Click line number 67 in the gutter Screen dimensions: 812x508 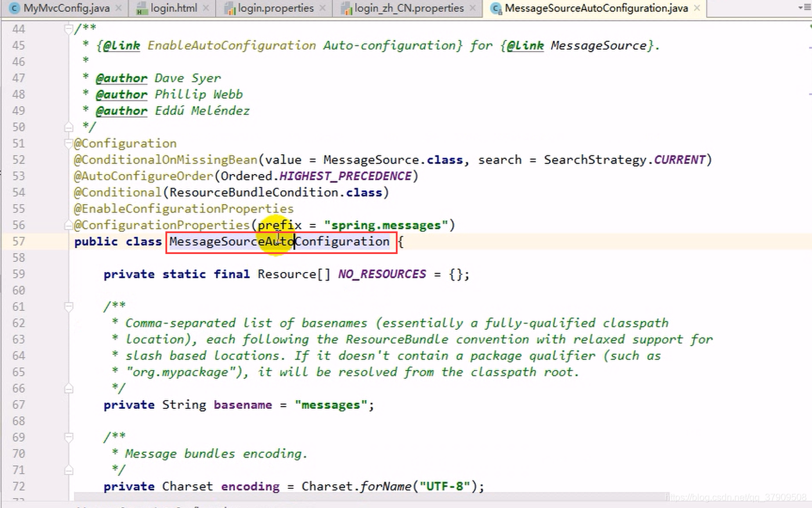point(19,405)
